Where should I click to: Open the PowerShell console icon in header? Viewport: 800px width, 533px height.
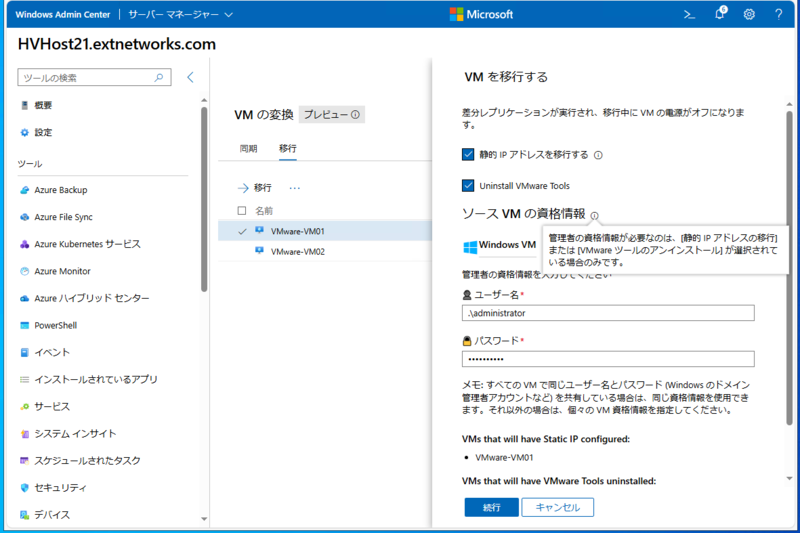coord(689,15)
